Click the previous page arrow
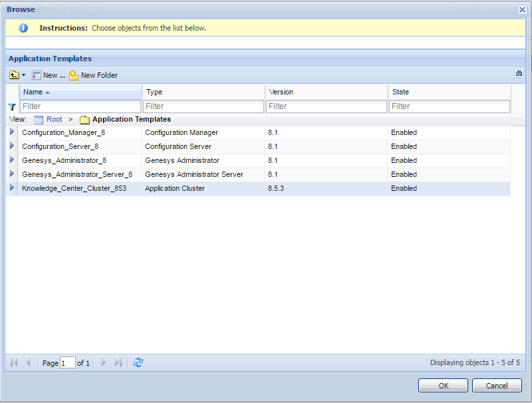Image resolution: width=532 pixels, height=403 pixels. (x=28, y=362)
